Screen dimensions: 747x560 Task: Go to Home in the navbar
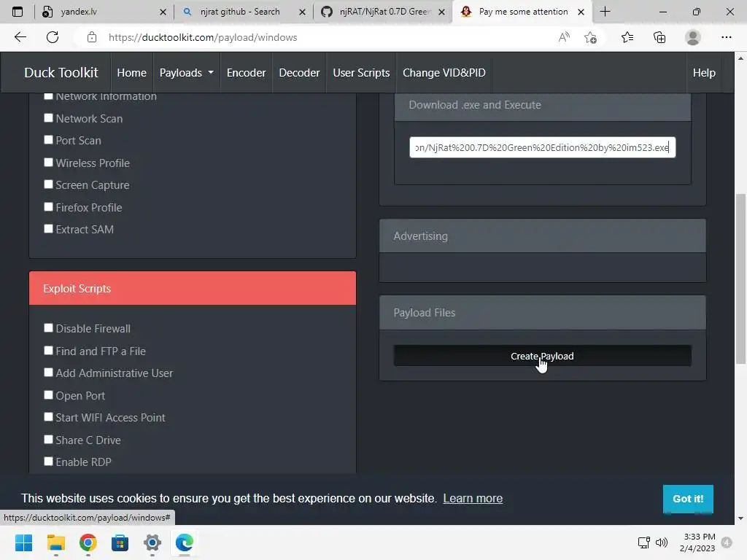pyautogui.click(x=131, y=73)
